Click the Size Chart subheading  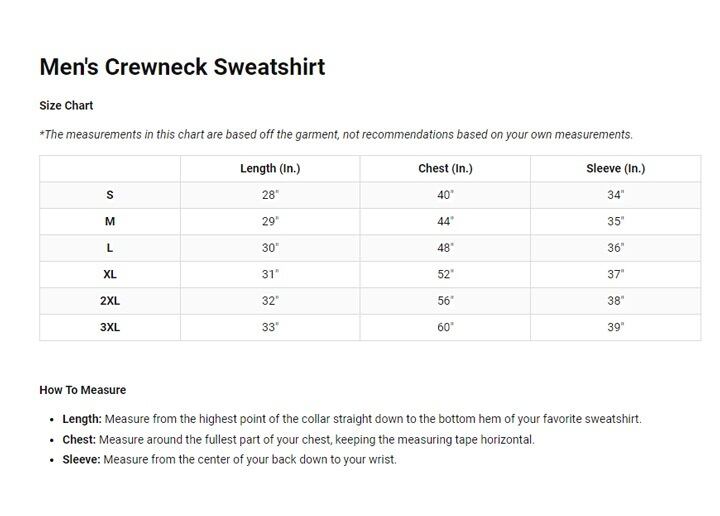point(66,105)
